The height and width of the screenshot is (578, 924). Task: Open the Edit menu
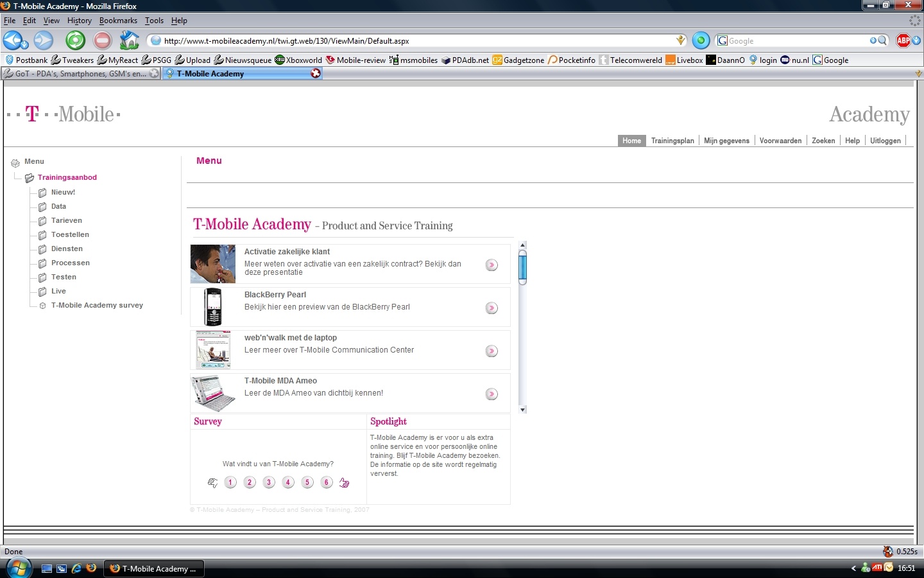click(x=30, y=21)
